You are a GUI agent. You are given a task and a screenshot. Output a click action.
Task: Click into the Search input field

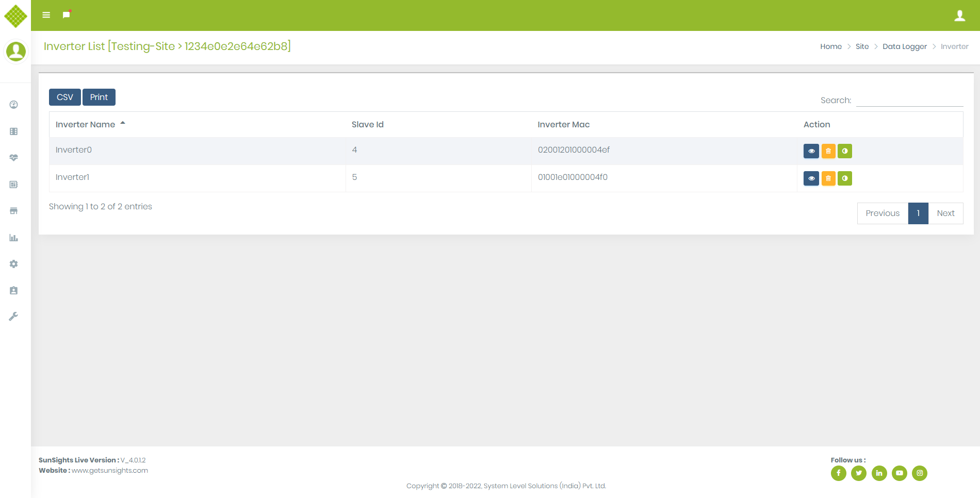click(x=909, y=100)
